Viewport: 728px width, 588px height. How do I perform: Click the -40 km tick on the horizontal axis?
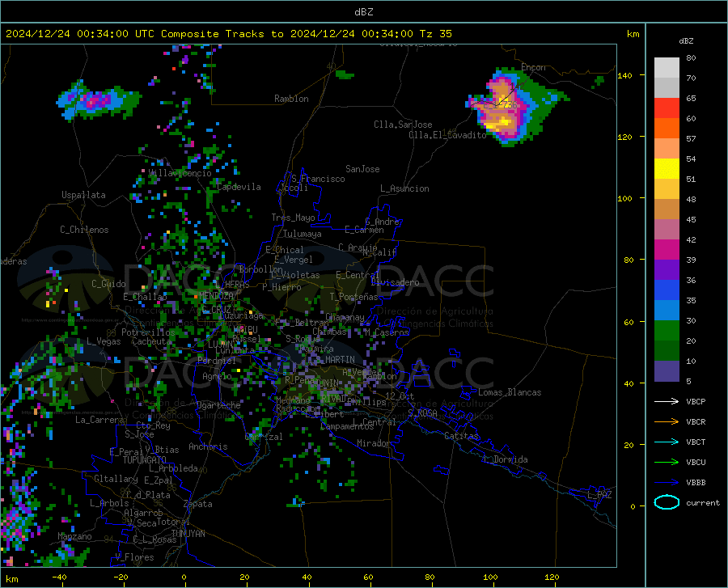[x=59, y=577]
